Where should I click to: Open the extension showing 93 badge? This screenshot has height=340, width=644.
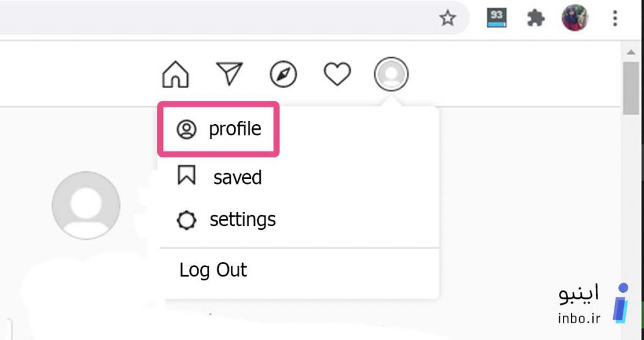coord(497,18)
